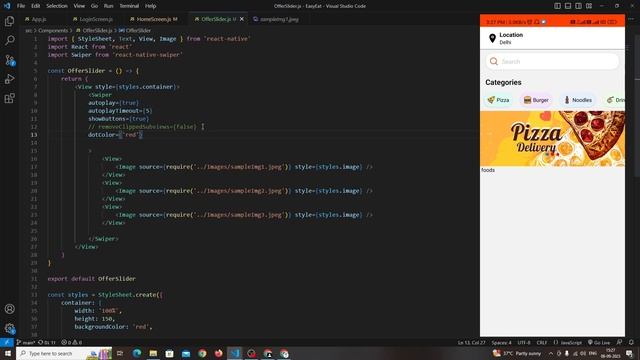The height and width of the screenshot is (360, 640).
Task: Click the Pizza Delivery banner image
Action: coord(552,138)
